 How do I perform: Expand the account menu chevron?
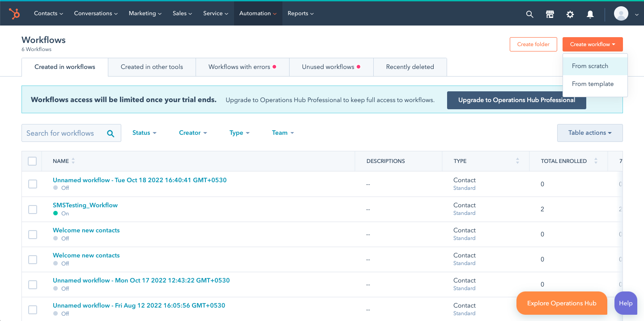(636, 15)
